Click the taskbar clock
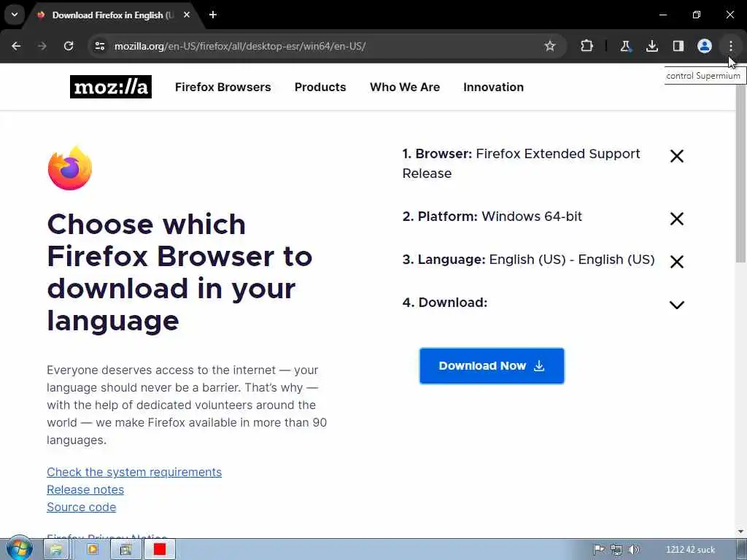The width and height of the screenshot is (747, 560). click(x=690, y=550)
